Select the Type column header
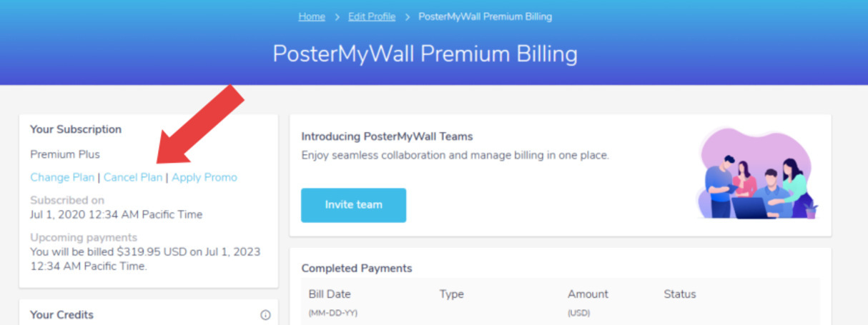This screenshot has width=868, height=325. coord(452,294)
